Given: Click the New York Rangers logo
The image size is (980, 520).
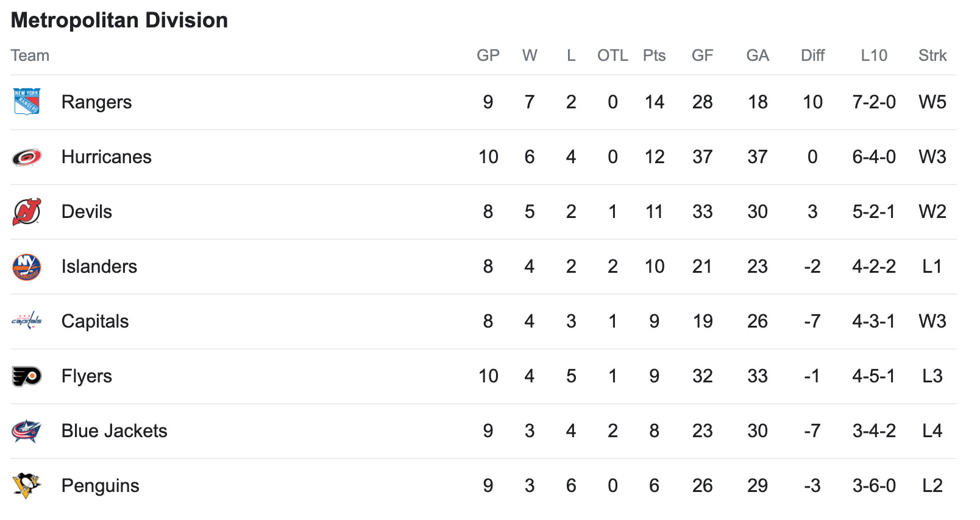Looking at the screenshot, I should pyautogui.click(x=27, y=102).
